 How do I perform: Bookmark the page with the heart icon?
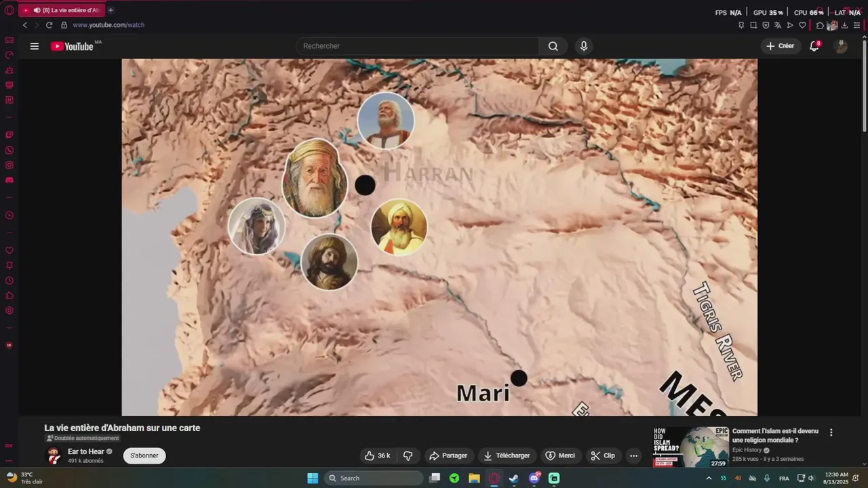(802, 25)
